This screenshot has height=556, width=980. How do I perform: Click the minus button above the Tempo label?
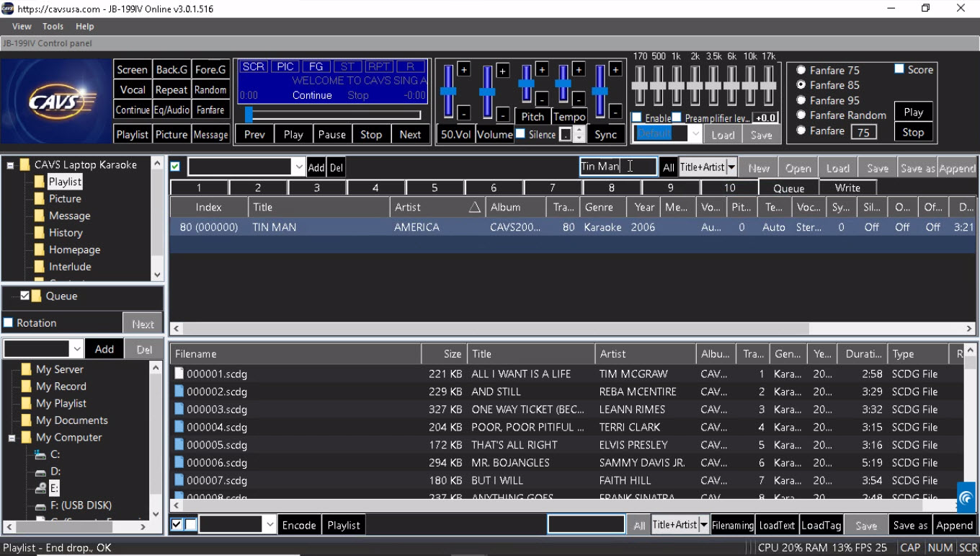(579, 99)
